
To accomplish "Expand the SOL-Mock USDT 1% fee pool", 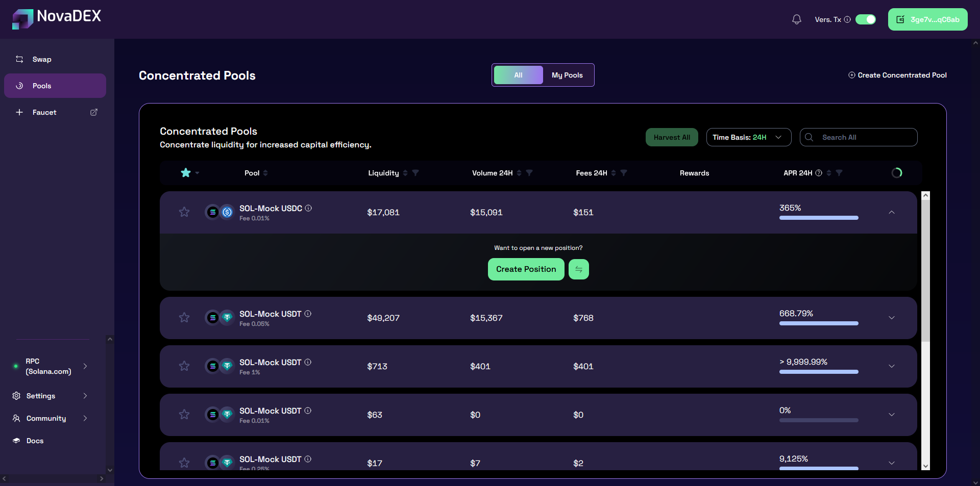I will (891, 366).
